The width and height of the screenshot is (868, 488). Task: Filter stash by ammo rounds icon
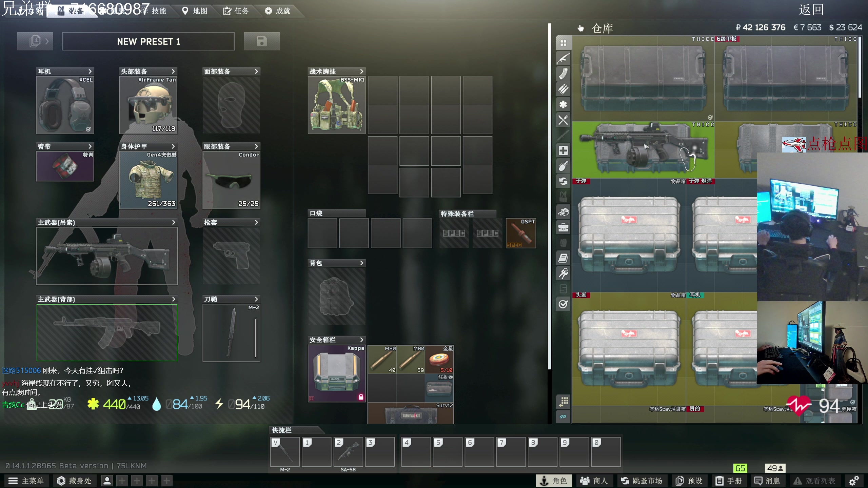pos(563,89)
